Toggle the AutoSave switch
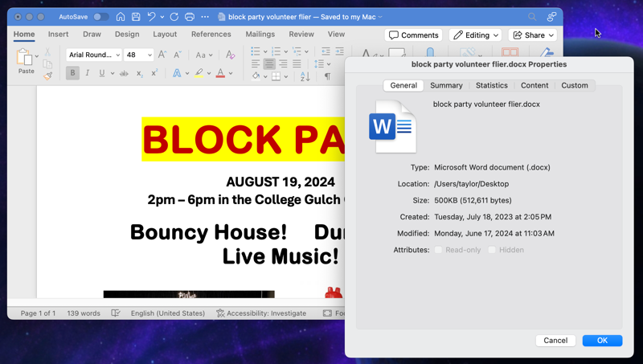The height and width of the screenshot is (364, 643). pyautogui.click(x=101, y=17)
